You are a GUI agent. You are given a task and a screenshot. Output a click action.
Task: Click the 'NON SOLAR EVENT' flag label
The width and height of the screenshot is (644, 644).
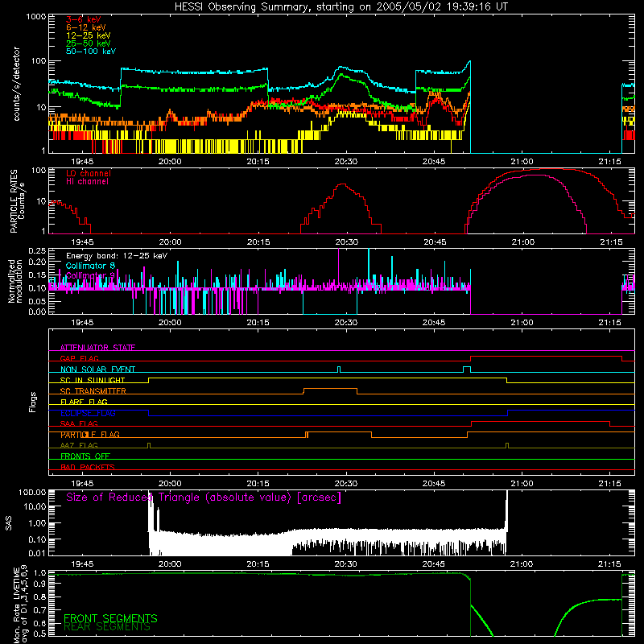tap(97, 369)
